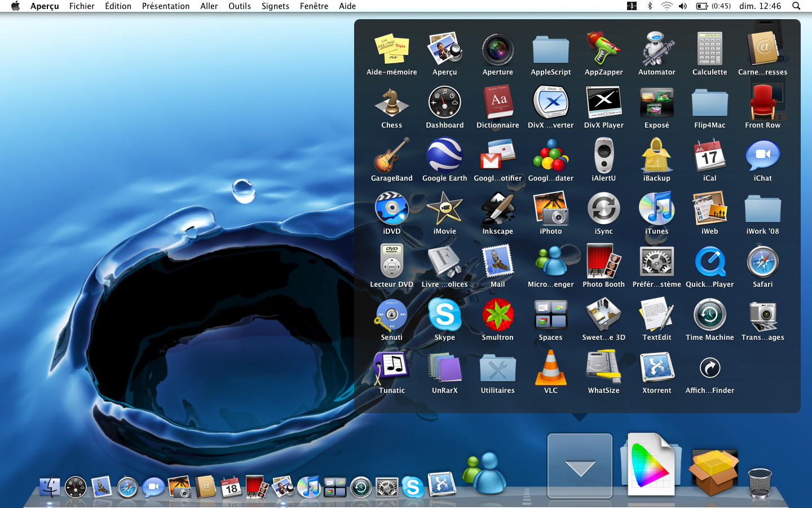
Task: Open the Automator robot icon
Action: (656, 50)
